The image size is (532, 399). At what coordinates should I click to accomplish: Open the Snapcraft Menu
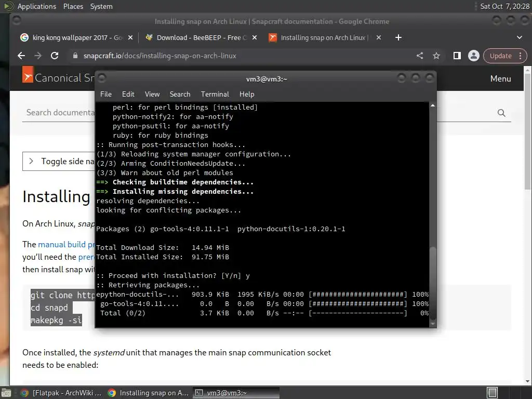pyautogui.click(x=500, y=79)
